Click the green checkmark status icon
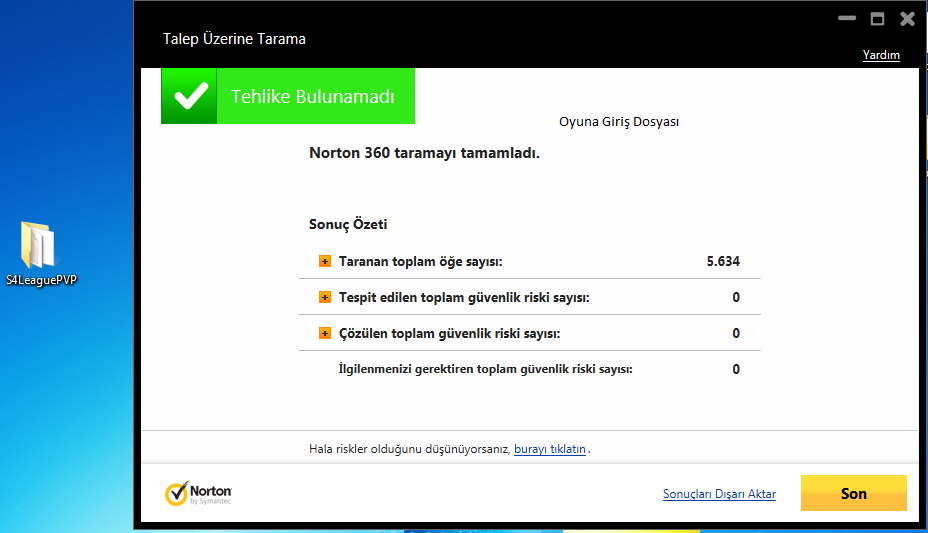 [189, 96]
